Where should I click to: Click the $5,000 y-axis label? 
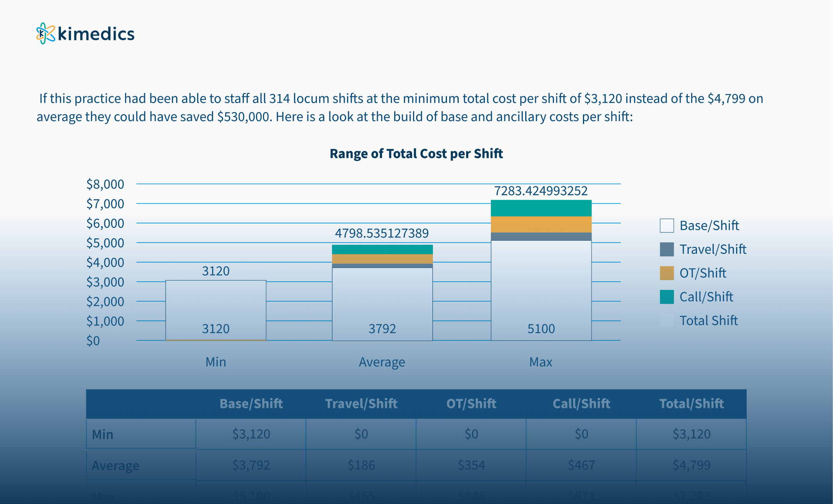[x=105, y=243]
